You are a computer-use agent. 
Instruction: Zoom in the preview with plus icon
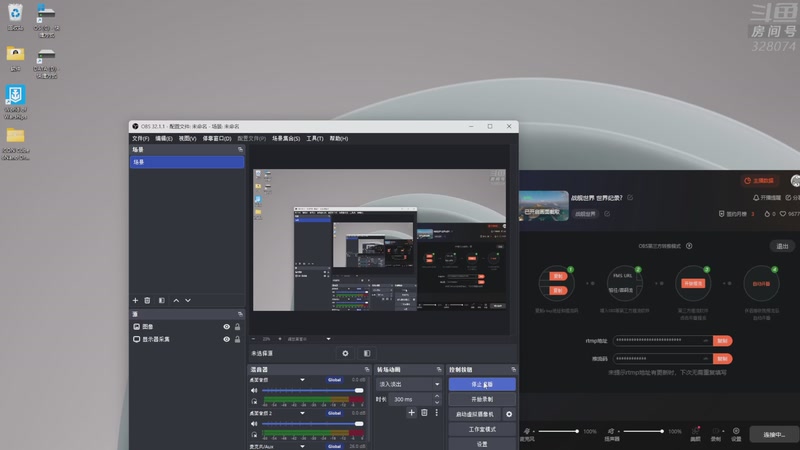280,339
